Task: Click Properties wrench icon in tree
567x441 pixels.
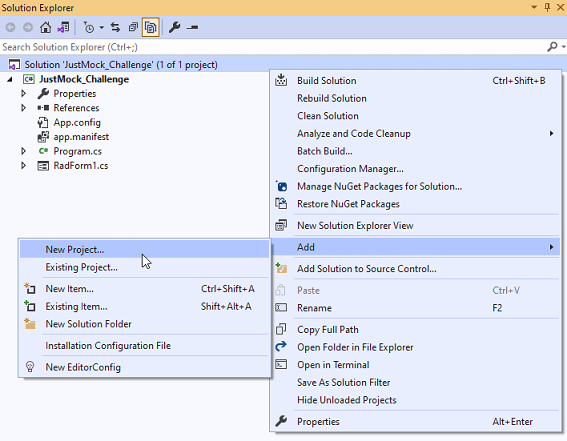Action: (x=43, y=94)
